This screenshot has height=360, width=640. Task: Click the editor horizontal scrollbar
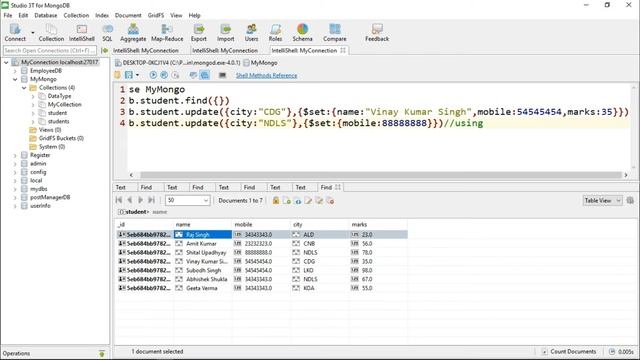tap(380, 175)
